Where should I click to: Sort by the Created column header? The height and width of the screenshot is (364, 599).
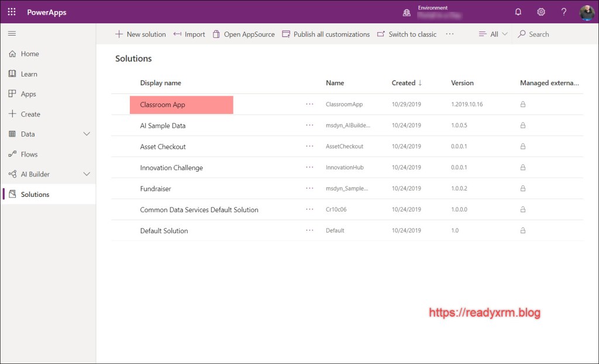pos(404,83)
